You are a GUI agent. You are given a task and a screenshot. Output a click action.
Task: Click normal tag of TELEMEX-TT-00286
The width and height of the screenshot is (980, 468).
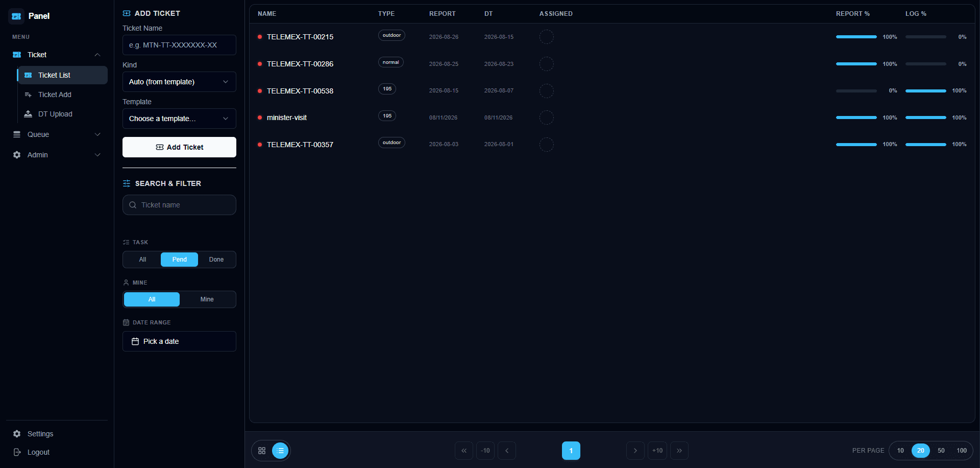[391, 62]
